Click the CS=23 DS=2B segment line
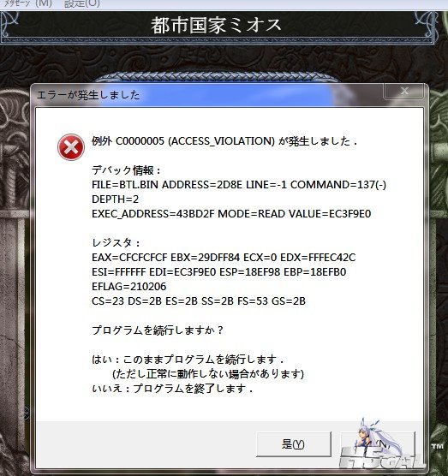The image size is (448, 476). 199,300
